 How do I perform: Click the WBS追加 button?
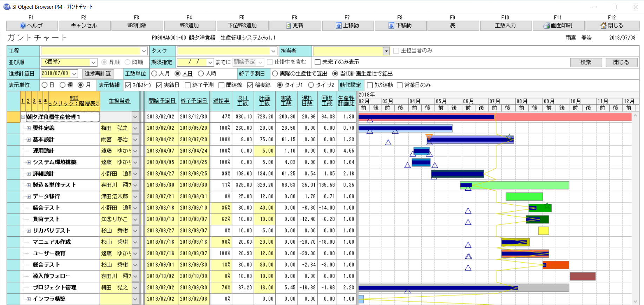[x=189, y=26]
